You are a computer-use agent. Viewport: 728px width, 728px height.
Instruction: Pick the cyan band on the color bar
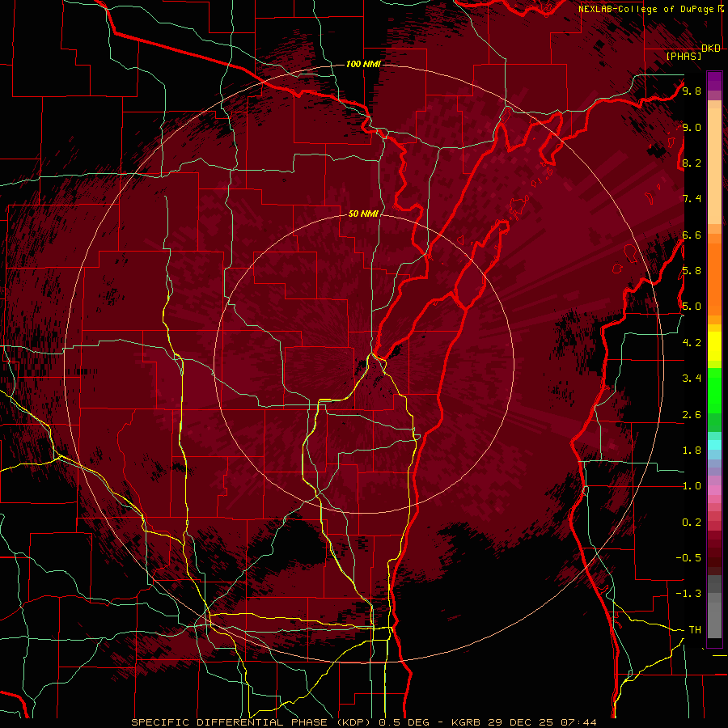point(714,445)
